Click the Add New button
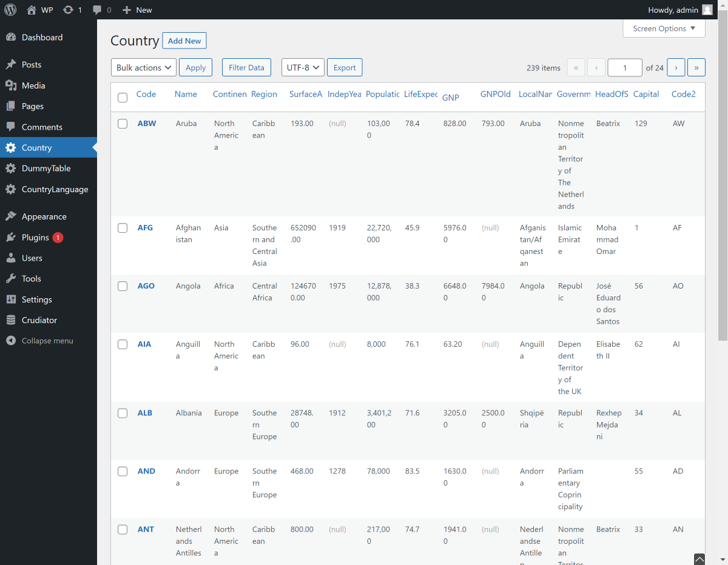728x565 pixels. pos(184,41)
